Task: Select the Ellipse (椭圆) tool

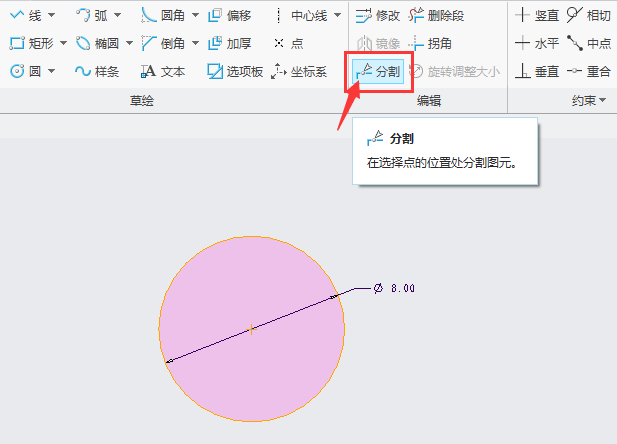Action: [x=97, y=43]
